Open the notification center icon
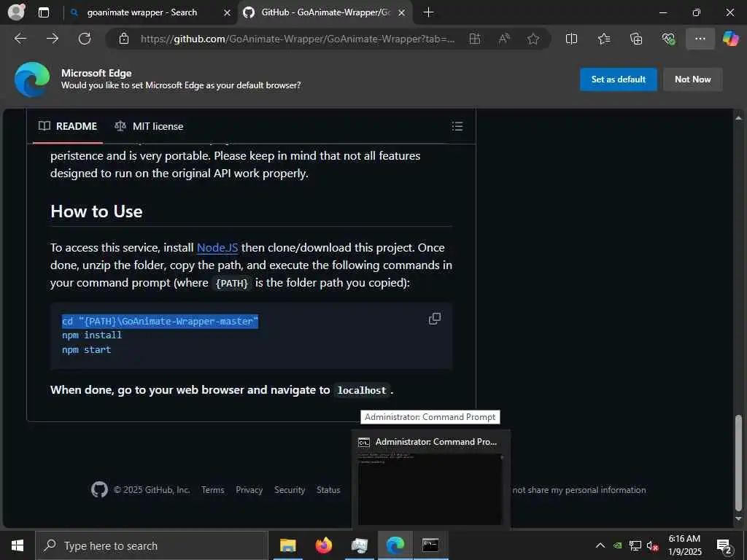 [724, 546]
